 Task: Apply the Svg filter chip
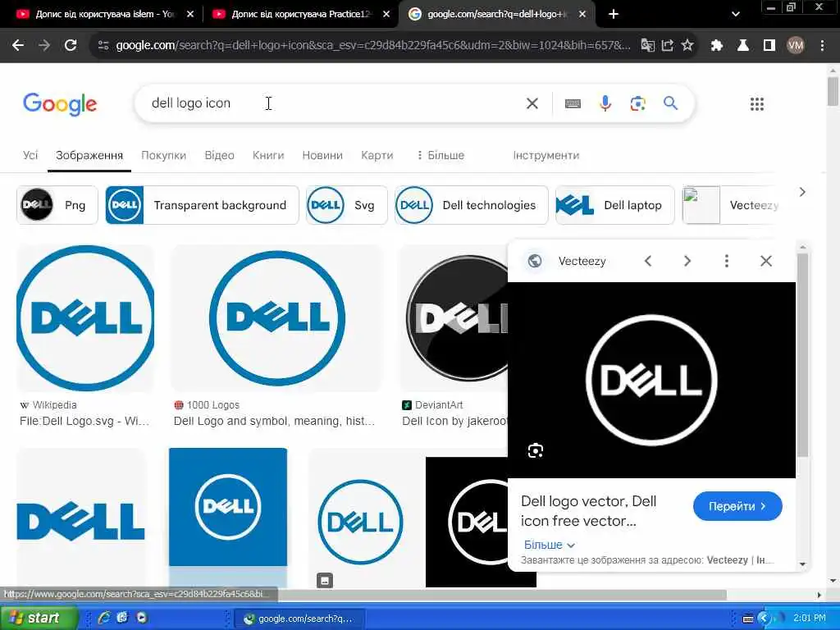pos(347,204)
